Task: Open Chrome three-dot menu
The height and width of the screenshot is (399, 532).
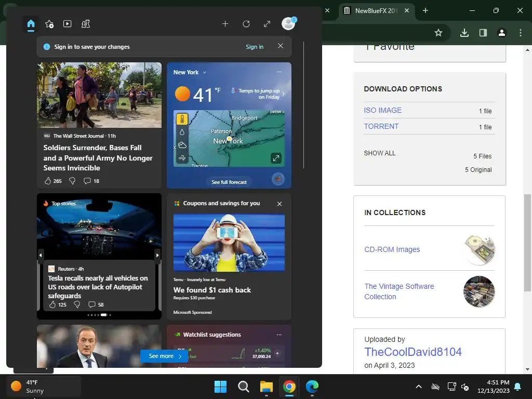Action: tap(521, 33)
